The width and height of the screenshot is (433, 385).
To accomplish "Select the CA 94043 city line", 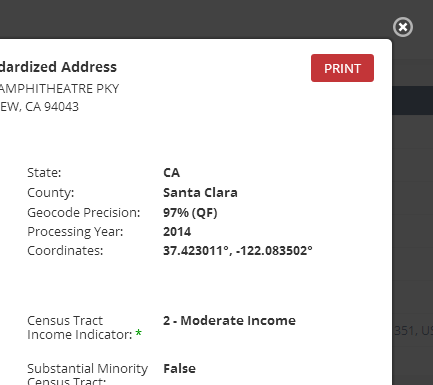I will point(39,107).
